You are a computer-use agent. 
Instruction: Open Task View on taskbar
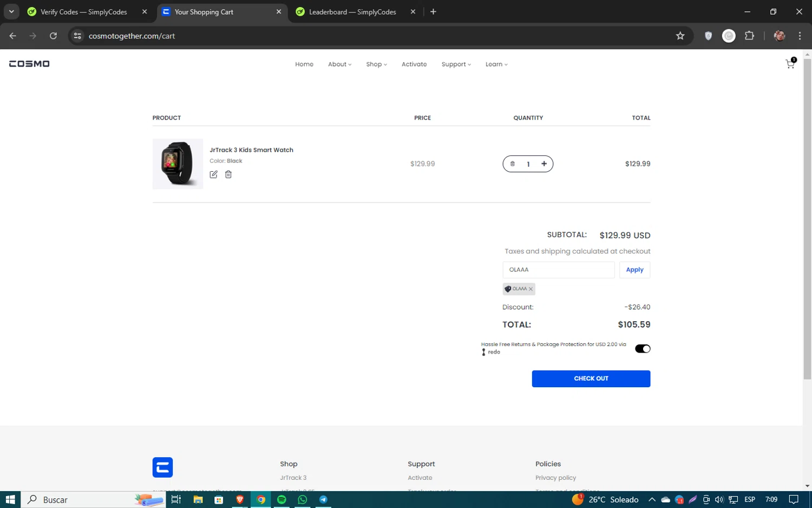click(x=176, y=499)
